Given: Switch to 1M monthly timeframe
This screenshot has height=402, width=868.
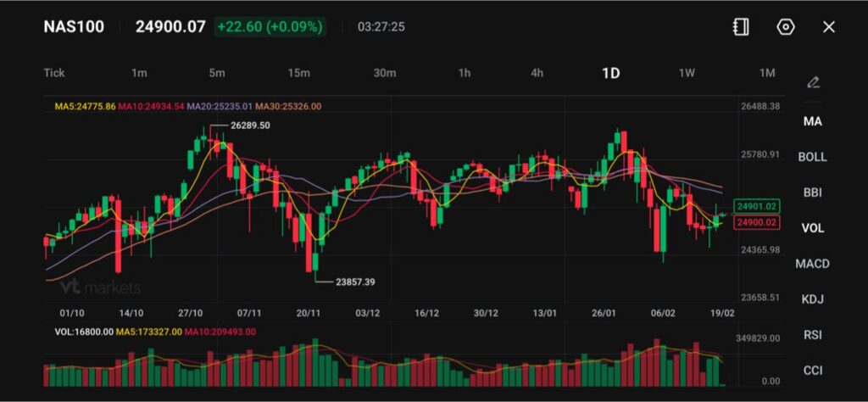Looking at the screenshot, I should [767, 73].
